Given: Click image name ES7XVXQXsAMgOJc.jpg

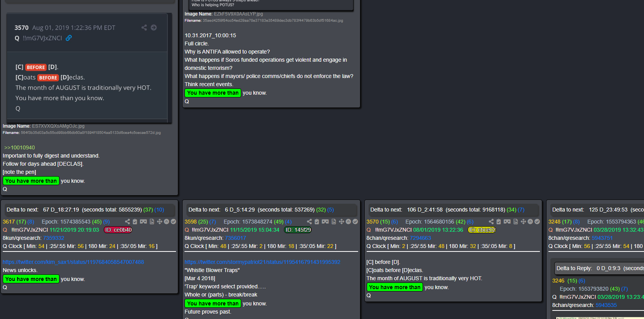Looking at the screenshot, I should (58, 126).
